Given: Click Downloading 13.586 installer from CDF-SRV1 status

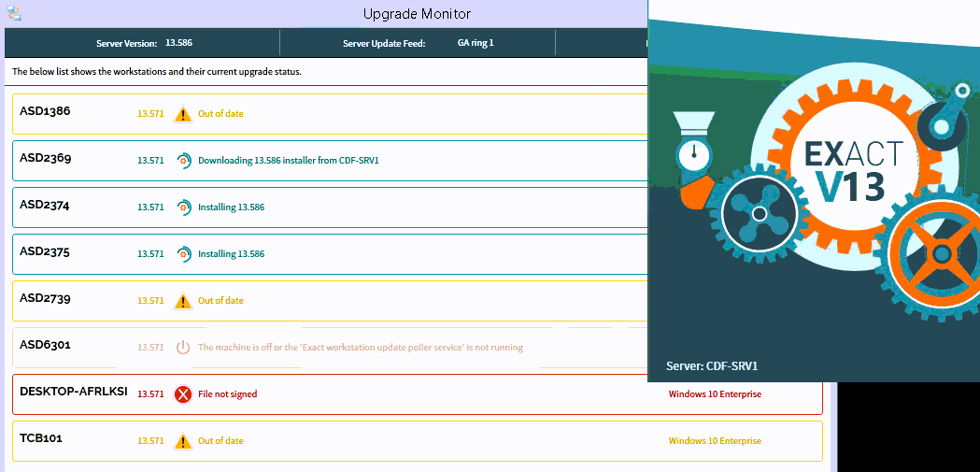Looking at the screenshot, I should (x=289, y=161).
